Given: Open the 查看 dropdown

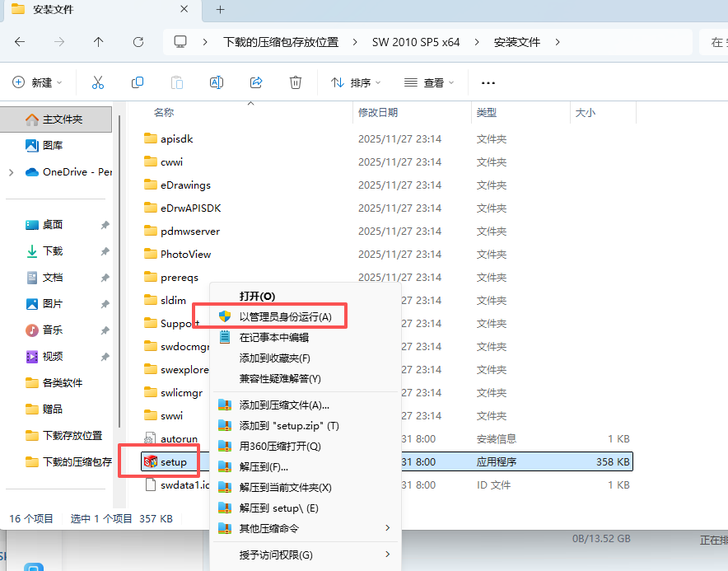Looking at the screenshot, I should click(429, 82).
